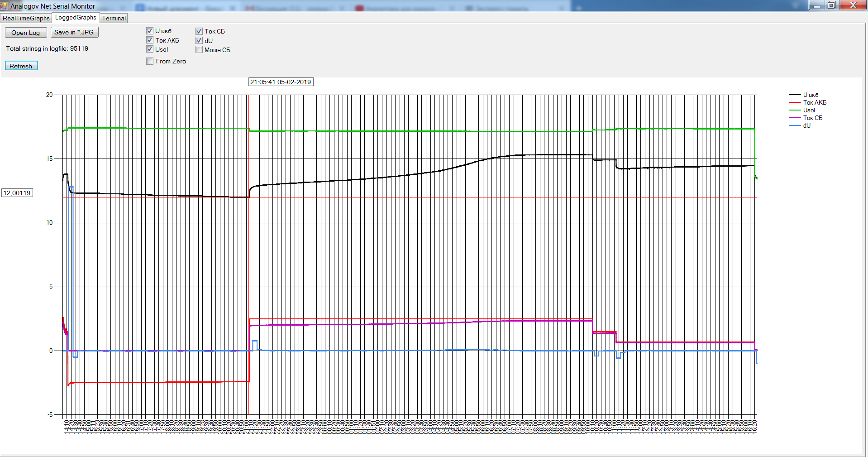Uncheck the Ток СБ checkbox

tap(199, 31)
